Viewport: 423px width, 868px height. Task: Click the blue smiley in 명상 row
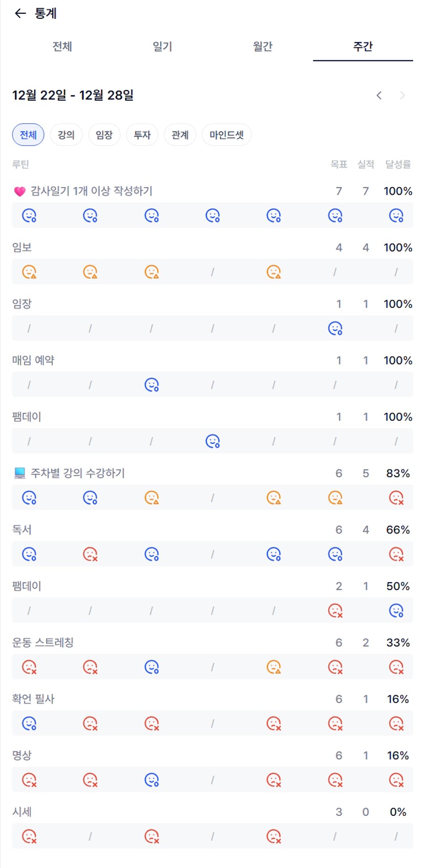tap(151, 780)
